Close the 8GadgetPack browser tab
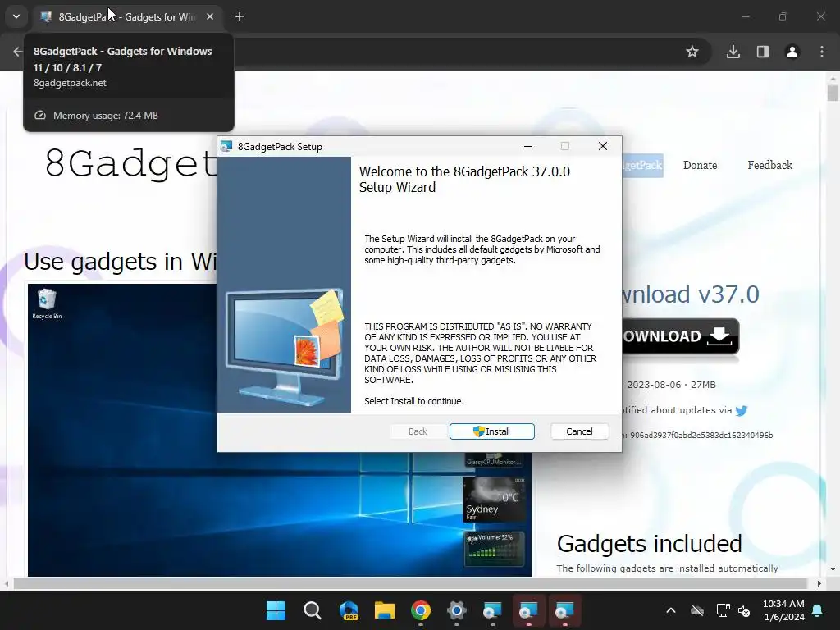The width and height of the screenshot is (840, 630). coord(210,16)
